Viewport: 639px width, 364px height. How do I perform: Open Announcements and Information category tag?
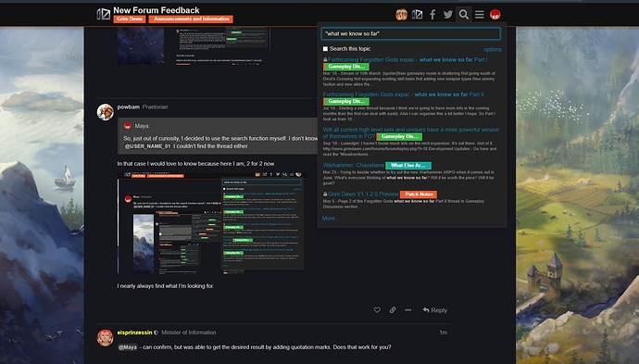[x=191, y=19]
